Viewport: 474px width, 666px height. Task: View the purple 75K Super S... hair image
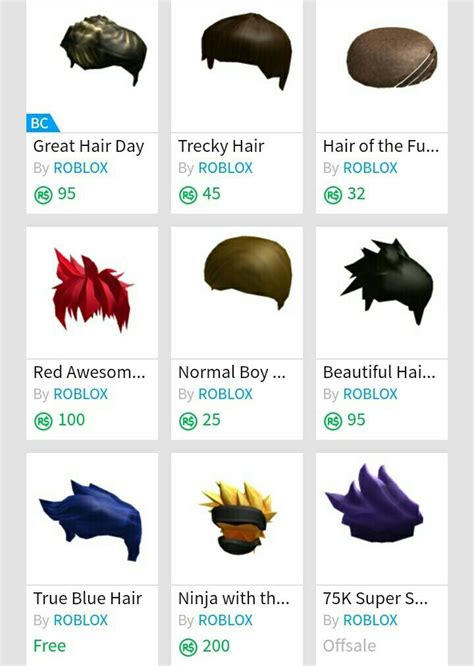(x=382, y=519)
